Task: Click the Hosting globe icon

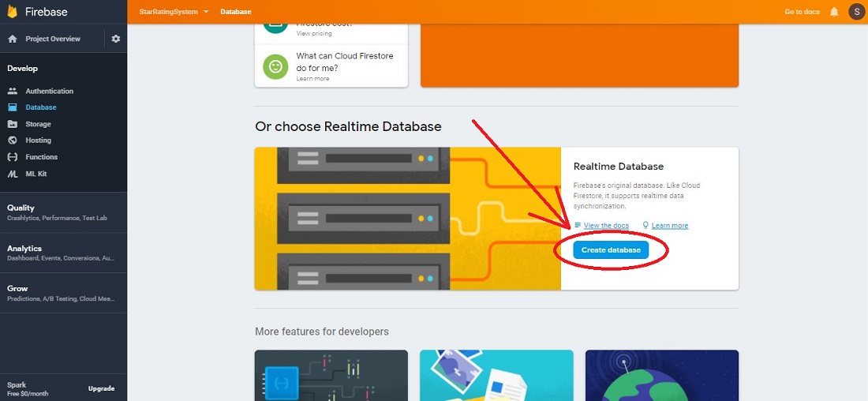Action: 12,141
